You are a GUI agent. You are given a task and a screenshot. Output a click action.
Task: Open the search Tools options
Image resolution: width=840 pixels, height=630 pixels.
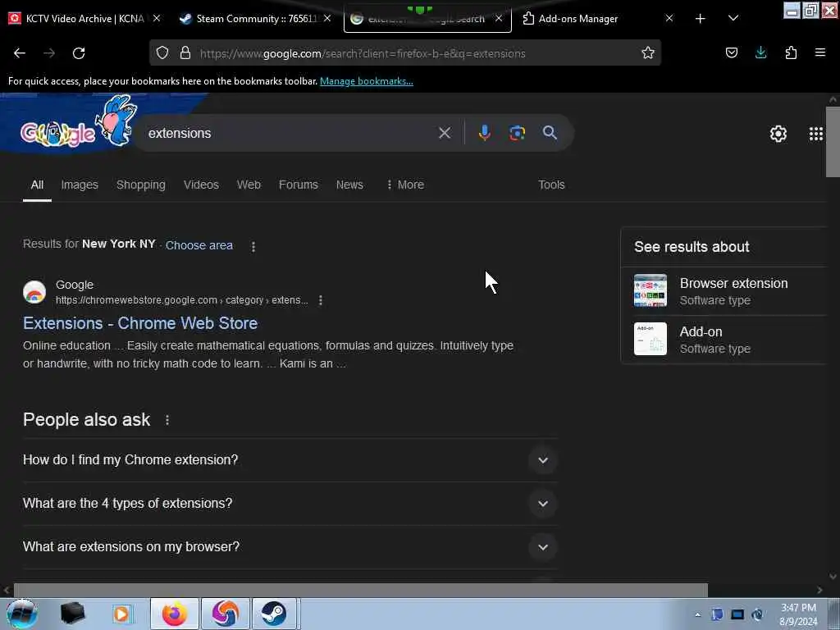click(551, 185)
